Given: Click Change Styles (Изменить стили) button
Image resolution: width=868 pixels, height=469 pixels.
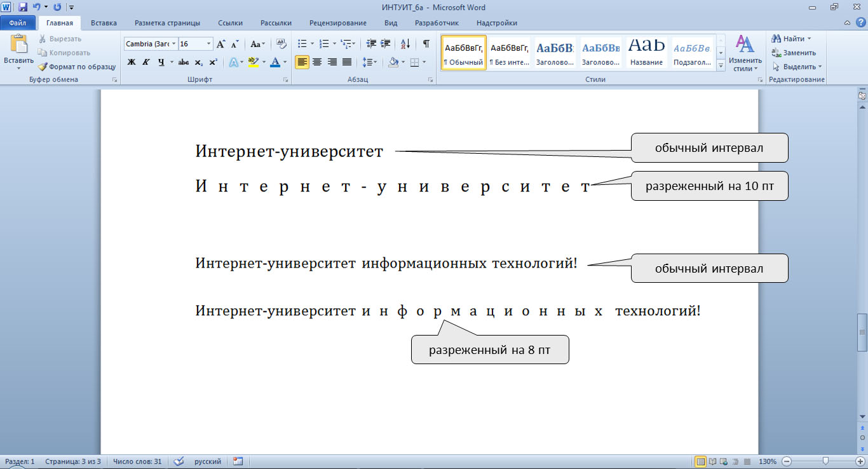Looking at the screenshot, I should point(745,53).
